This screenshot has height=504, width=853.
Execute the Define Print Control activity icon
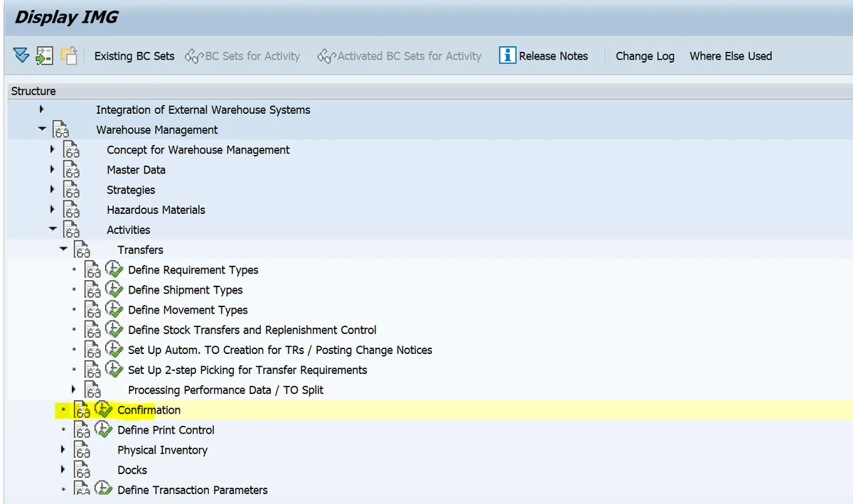tap(103, 429)
